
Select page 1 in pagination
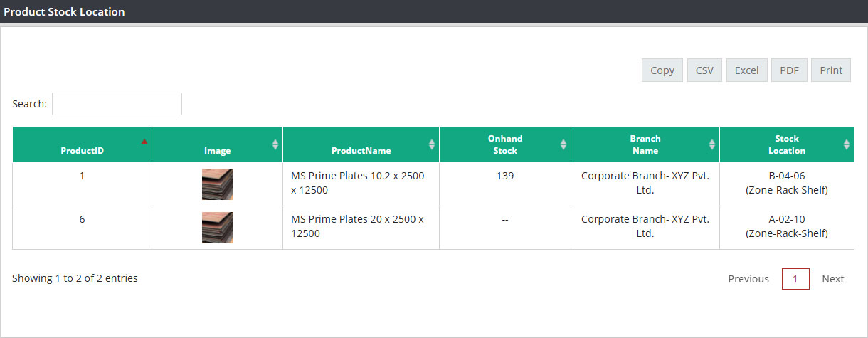coord(795,279)
